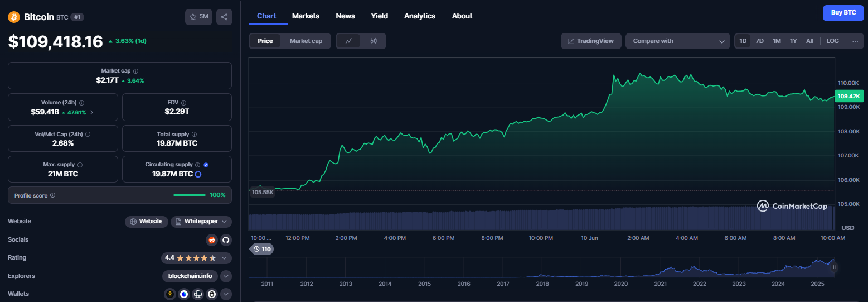
Task: Toggle LOG scale on chart
Action: pyautogui.click(x=832, y=41)
